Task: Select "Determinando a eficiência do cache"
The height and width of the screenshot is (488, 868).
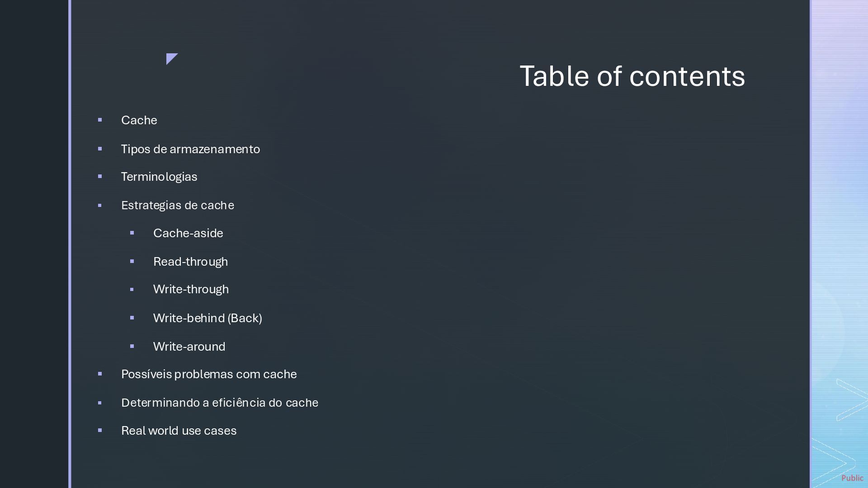Action: [220, 403]
